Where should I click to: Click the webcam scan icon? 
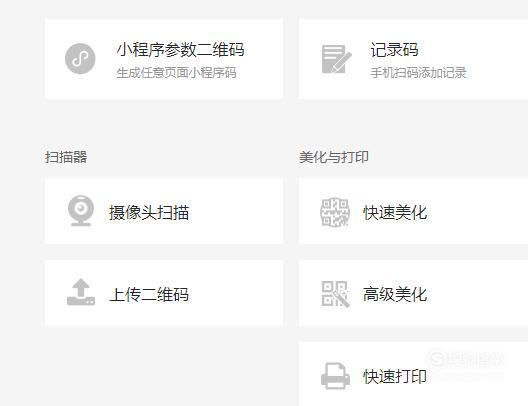point(81,211)
